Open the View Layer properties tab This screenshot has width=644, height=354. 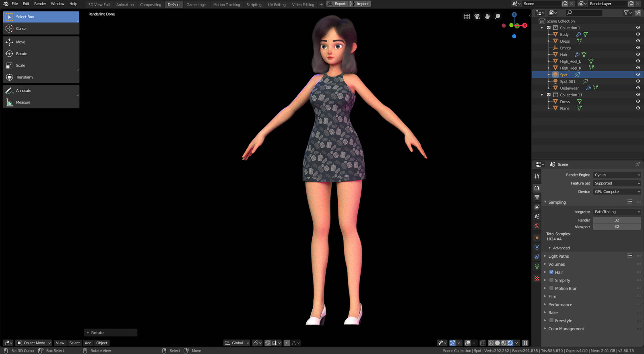537,207
